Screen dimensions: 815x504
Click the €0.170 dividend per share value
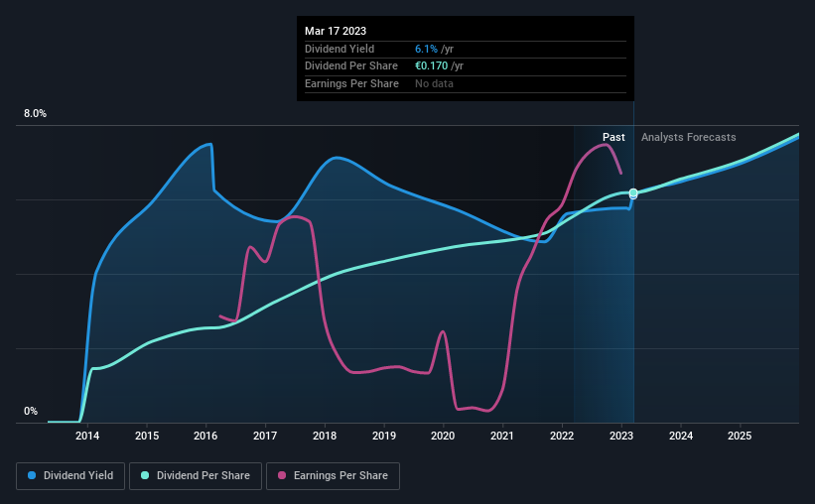pos(432,66)
